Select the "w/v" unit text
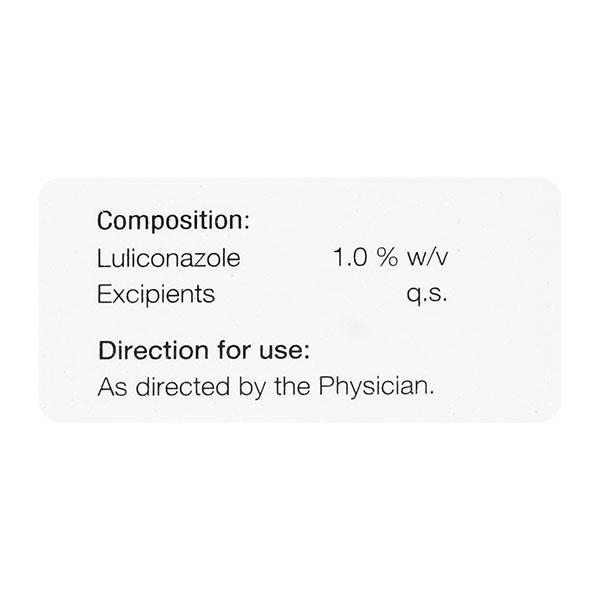Screen dimensions: 600x600 (x=426, y=257)
